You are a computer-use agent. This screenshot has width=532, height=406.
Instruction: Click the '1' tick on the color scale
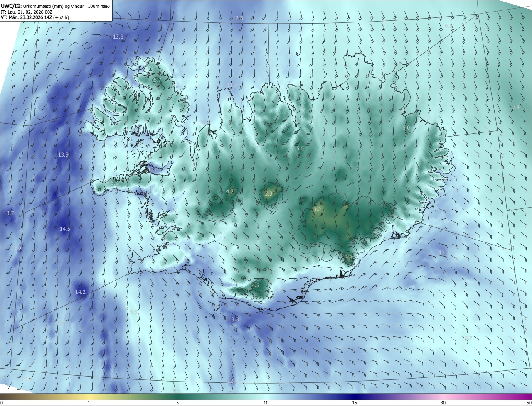[x=89, y=403]
